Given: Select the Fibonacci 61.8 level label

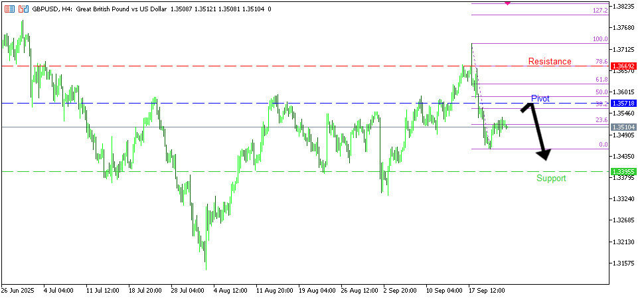Looking at the screenshot, I should (602, 79).
